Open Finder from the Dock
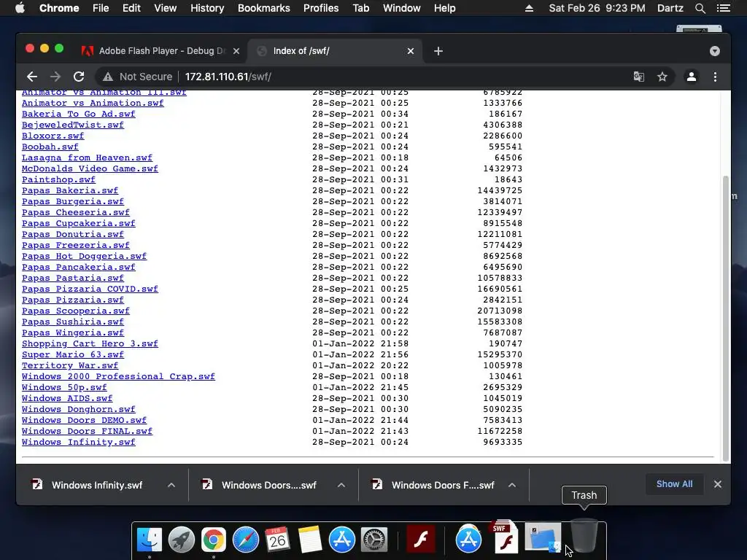747x560 pixels. pos(149,540)
